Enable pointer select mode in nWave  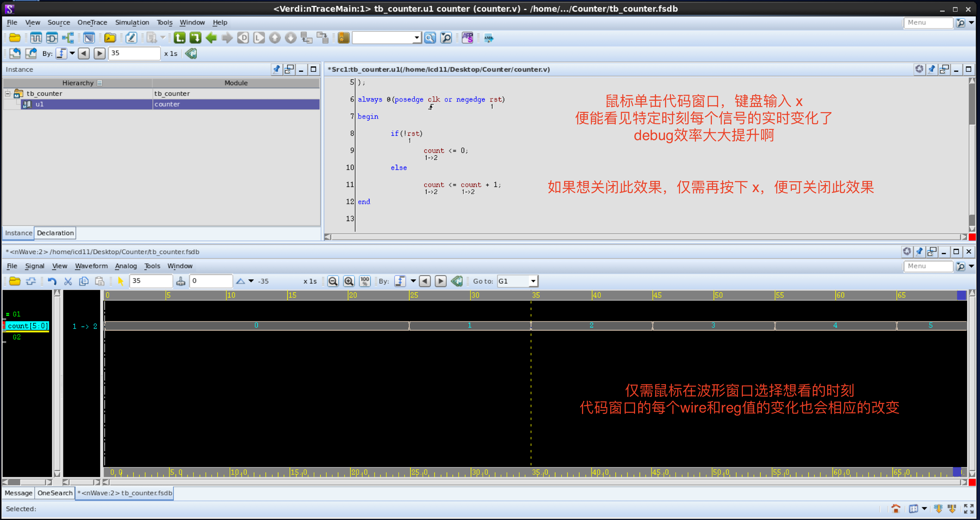pos(121,281)
